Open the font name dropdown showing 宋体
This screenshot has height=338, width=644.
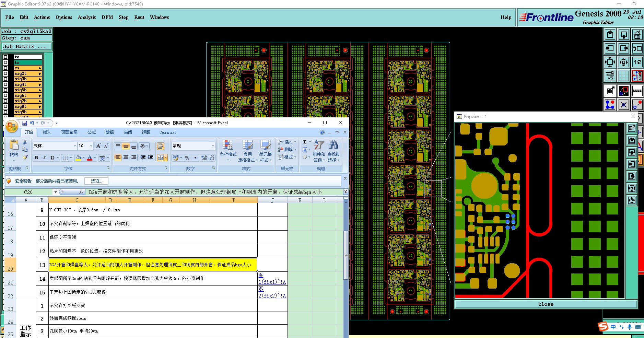click(75, 146)
